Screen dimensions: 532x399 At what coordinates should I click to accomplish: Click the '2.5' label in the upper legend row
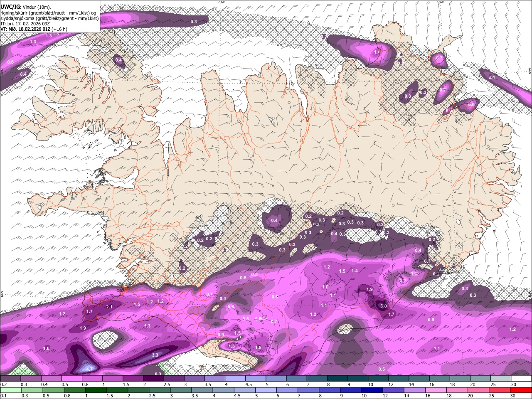point(167,384)
